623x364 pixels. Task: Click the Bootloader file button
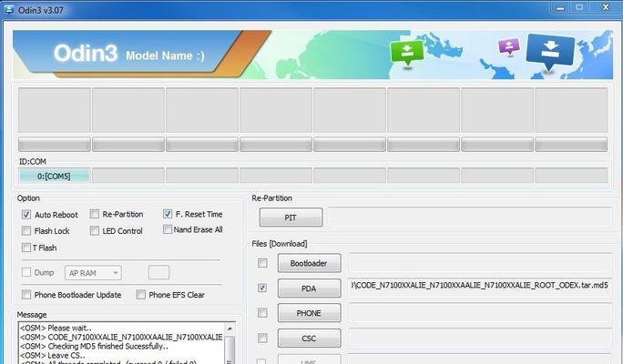click(x=309, y=263)
